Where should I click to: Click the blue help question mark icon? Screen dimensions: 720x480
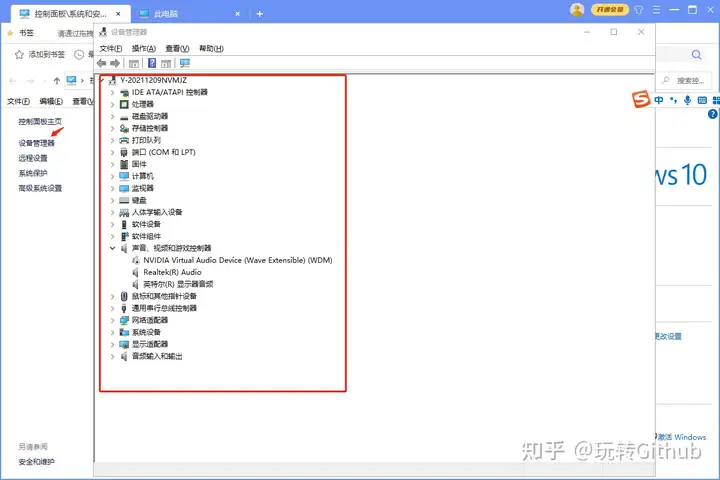[713, 114]
